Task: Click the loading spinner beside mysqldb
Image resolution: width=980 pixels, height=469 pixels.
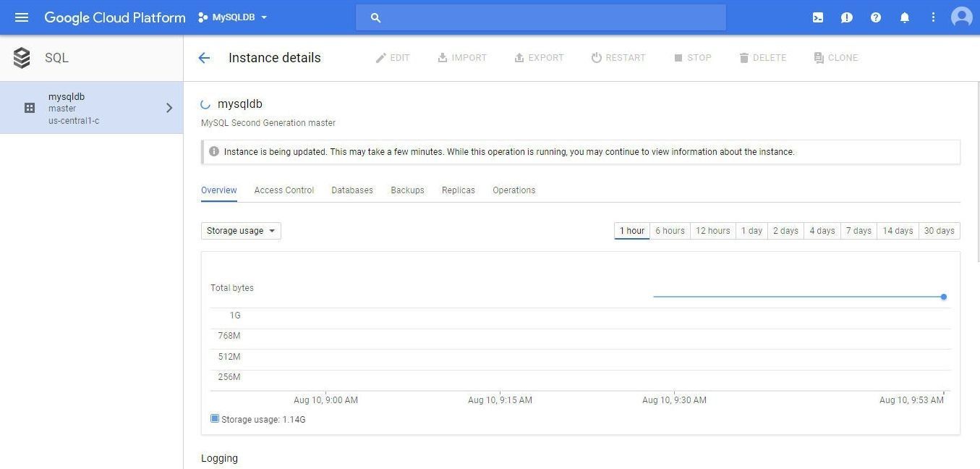Action: click(206, 104)
